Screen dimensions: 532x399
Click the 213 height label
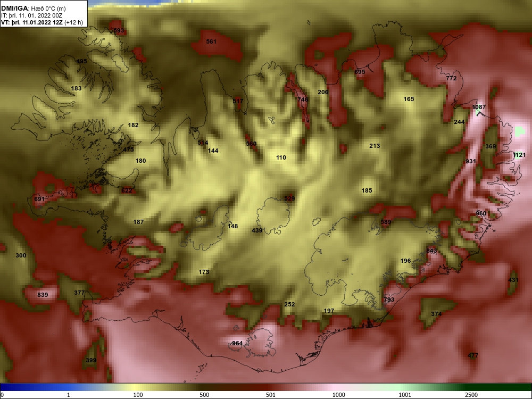pos(375,146)
